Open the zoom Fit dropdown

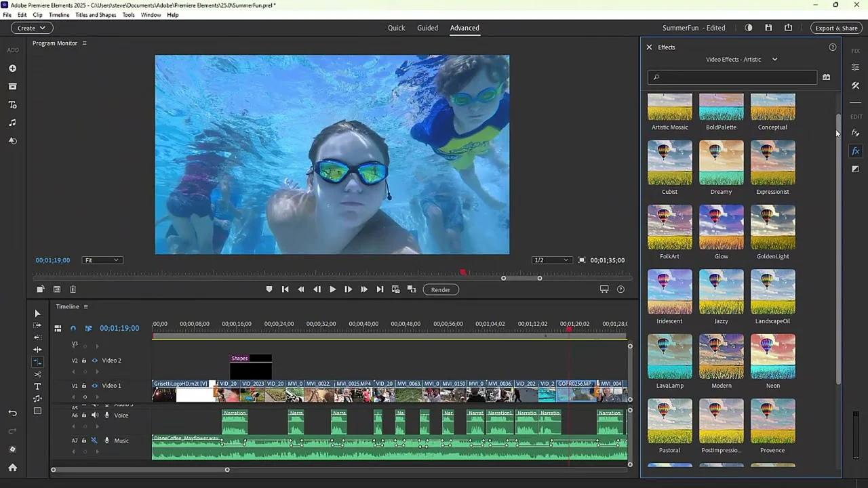(x=102, y=260)
